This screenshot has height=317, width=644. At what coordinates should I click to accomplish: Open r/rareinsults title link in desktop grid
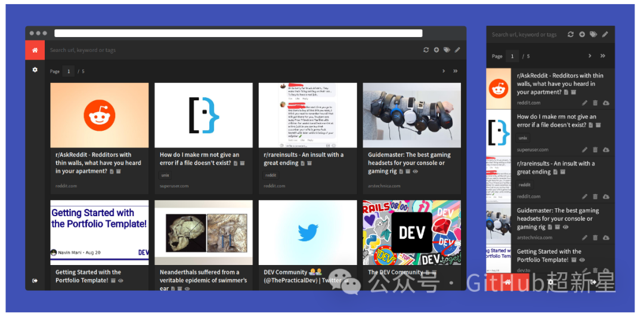[304, 159]
